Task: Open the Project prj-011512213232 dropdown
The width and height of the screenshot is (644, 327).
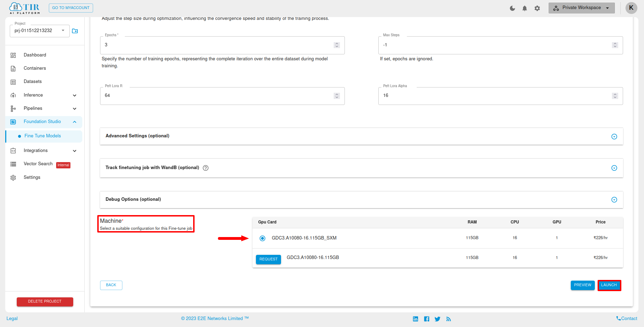Action: (40, 31)
